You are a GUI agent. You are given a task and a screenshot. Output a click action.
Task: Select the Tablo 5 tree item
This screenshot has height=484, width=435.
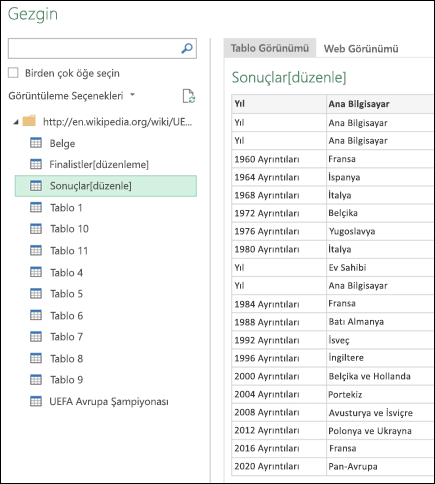(66, 294)
